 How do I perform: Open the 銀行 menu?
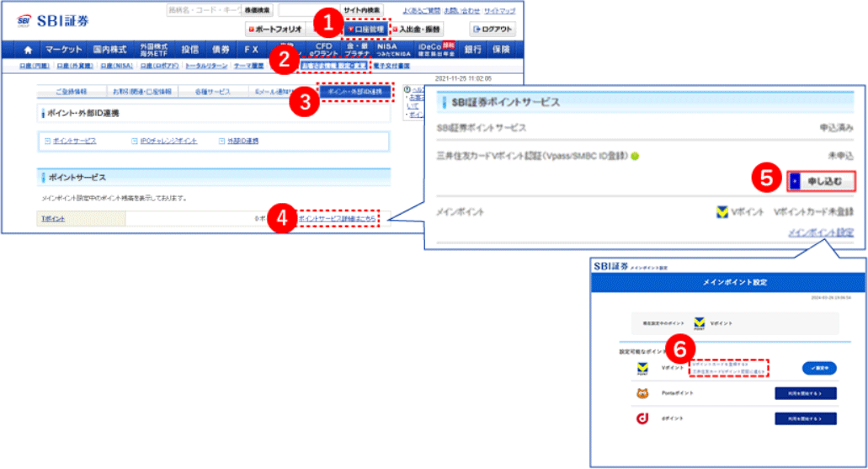tap(473, 50)
